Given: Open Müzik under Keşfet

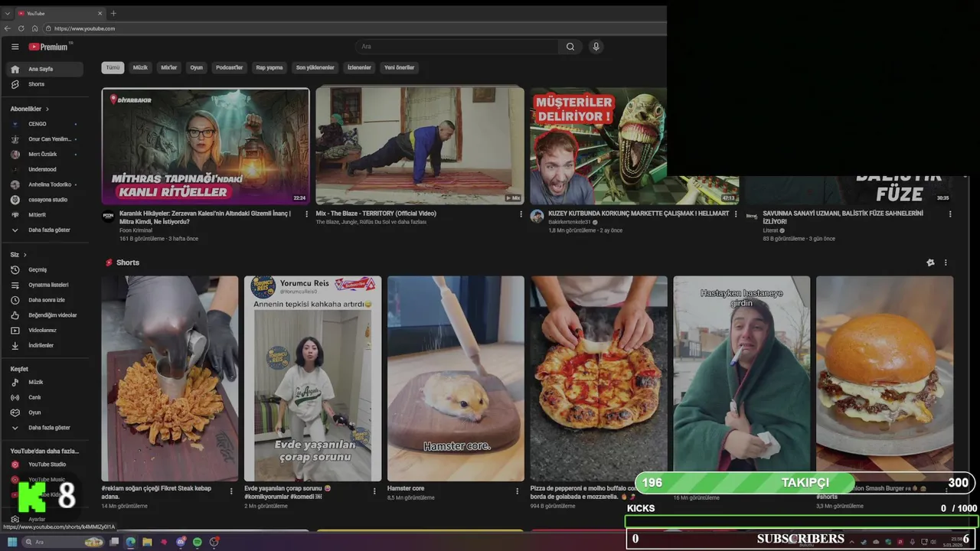Looking at the screenshot, I should click(46, 382).
